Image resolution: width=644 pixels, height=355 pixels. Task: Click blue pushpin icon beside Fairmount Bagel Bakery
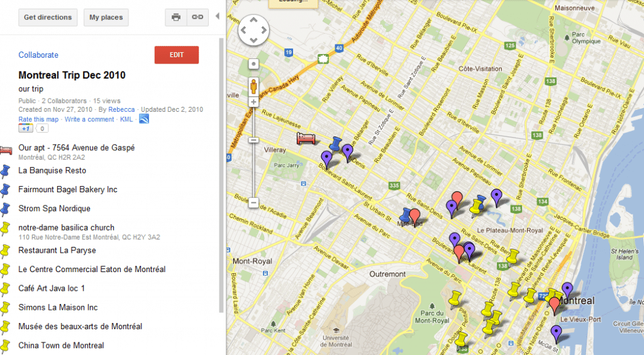click(x=5, y=190)
